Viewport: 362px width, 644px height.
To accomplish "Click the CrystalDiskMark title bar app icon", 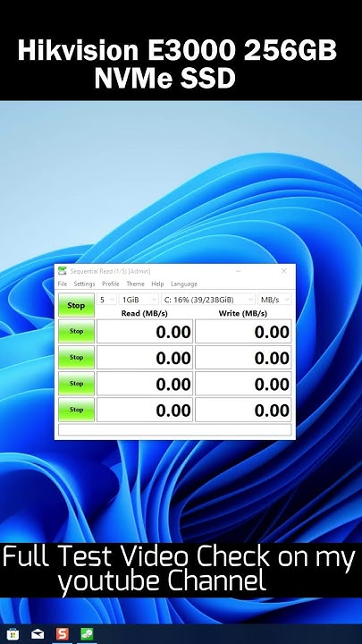I will 62,271.
